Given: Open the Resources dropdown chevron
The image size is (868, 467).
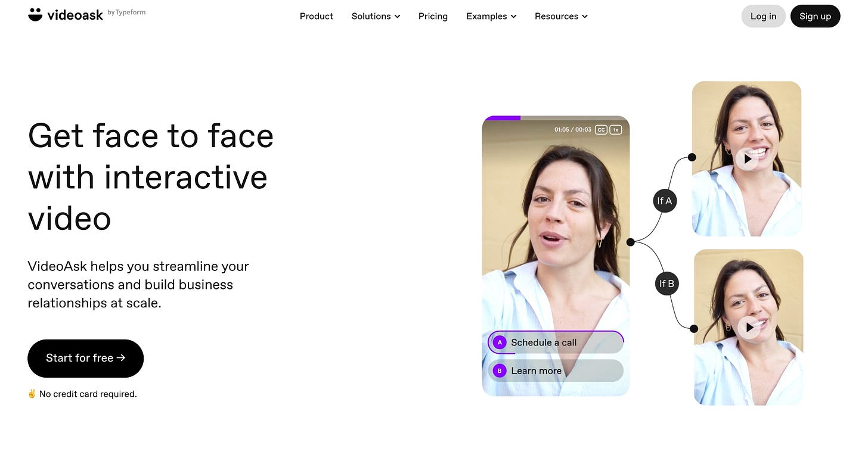Looking at the screenshot, I should pos(585,17).
